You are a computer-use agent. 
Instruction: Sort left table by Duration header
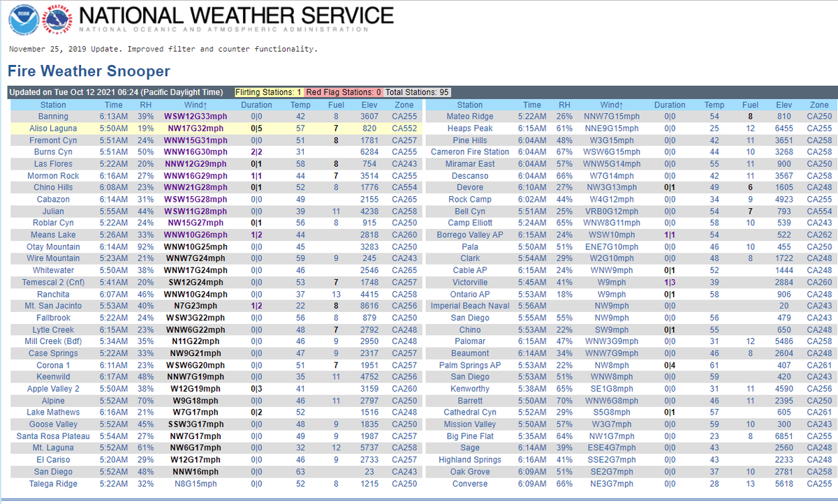256,105
